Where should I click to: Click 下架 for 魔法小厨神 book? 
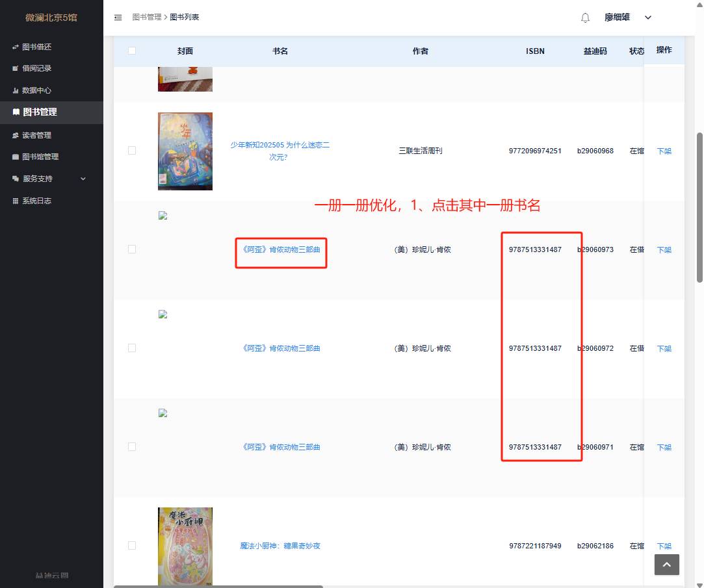pos(664,546)
